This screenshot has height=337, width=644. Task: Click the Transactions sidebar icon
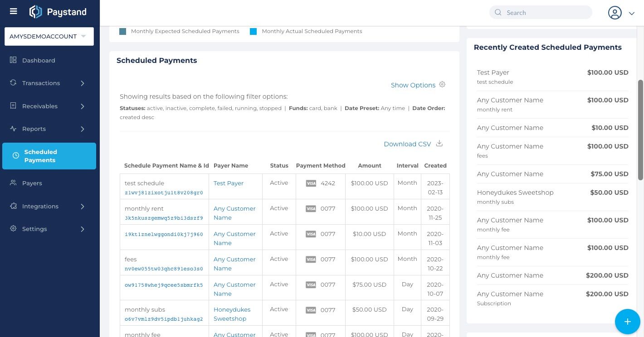pos(14,83)
